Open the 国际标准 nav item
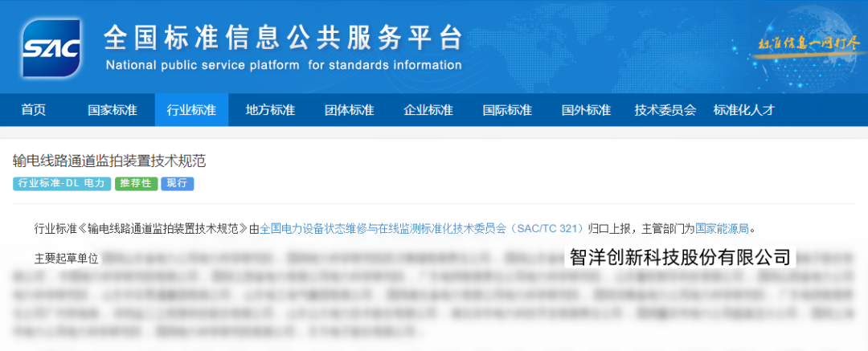Image resolution: width=868 pixels, height=351 pixels. [x=507, y=109]
